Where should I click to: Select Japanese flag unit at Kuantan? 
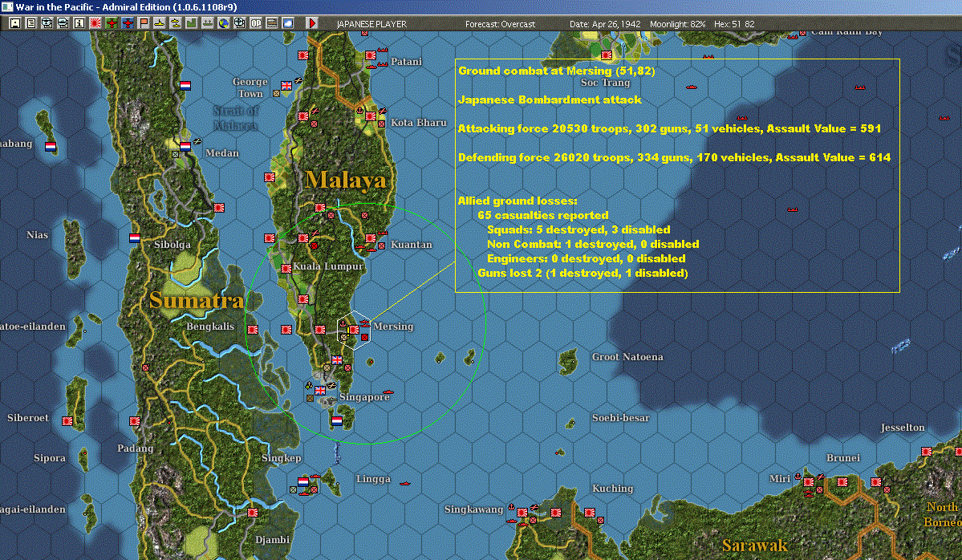click(x=371, y=238)
